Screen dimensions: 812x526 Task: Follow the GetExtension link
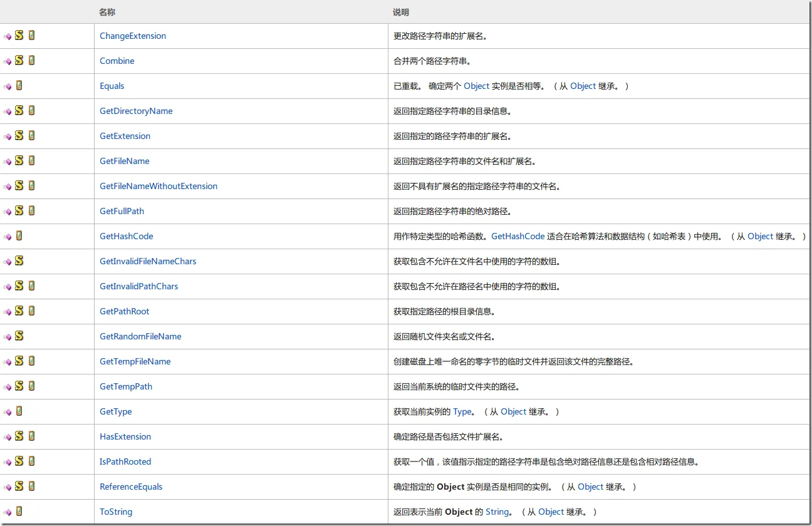click(x=125, y=136)
